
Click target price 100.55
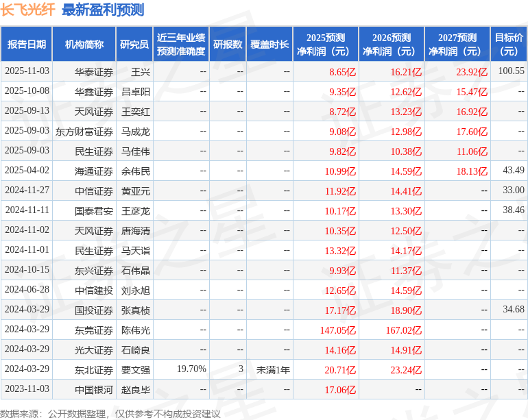[x=511, y=71]
